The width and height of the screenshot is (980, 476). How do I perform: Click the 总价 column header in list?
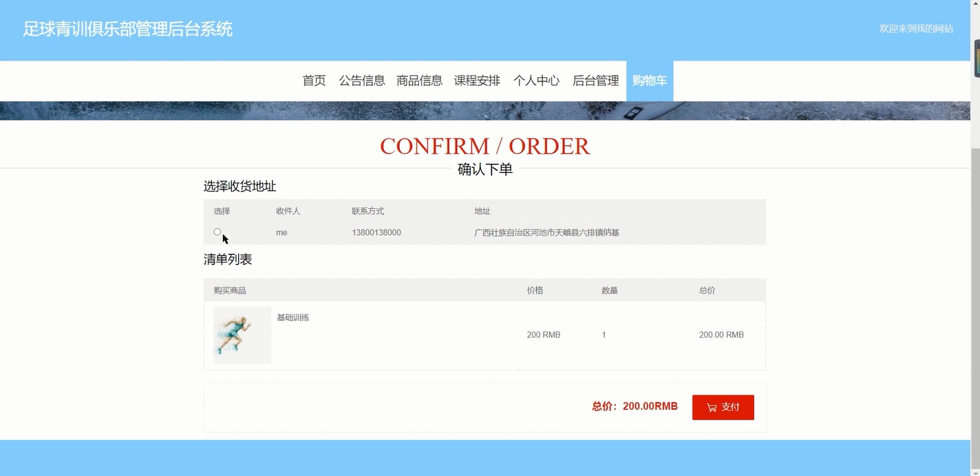tap(707, 291)
